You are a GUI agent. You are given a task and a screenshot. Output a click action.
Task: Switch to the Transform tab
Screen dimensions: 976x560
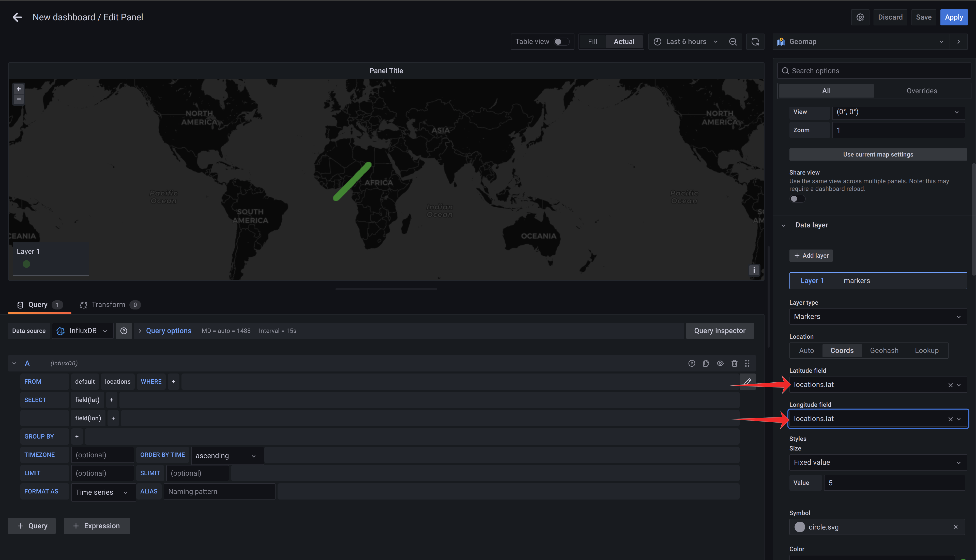coord(109,304)
